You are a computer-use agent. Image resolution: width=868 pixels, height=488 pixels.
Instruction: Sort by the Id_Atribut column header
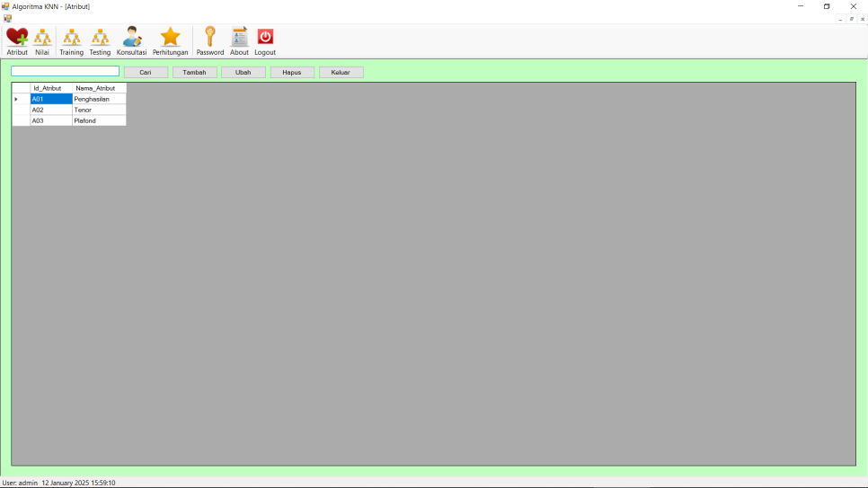click(x=51, y=88)
